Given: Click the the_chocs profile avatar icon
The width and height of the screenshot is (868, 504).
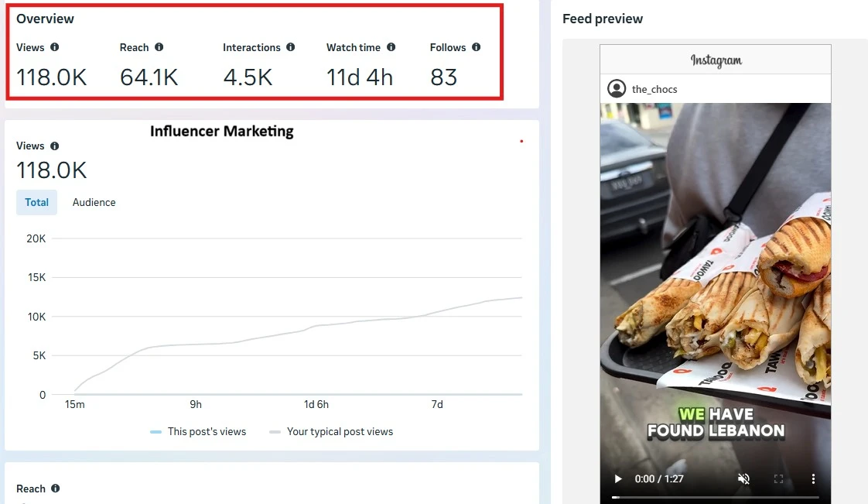Looking at the screenshot, I should pyautogui.click(x=616, y=88).
